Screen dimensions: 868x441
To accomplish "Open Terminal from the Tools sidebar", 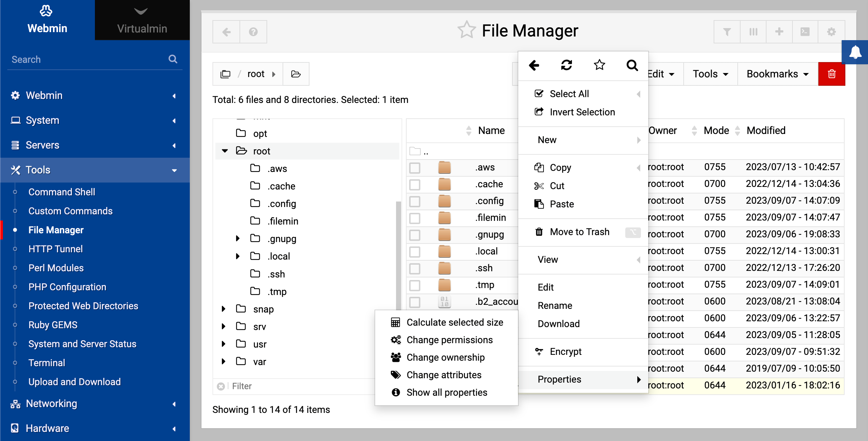I will [47, 363].
